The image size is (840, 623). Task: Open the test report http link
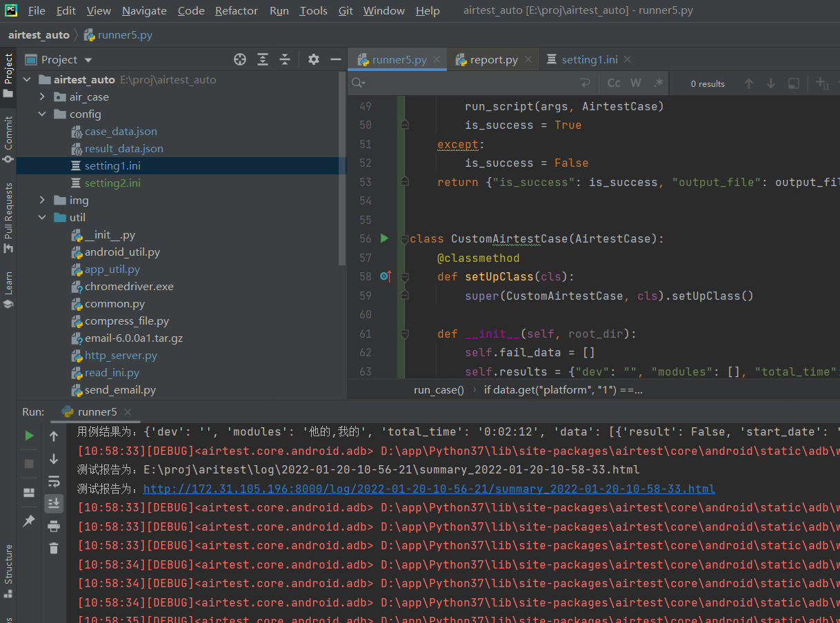click(429, 489)
